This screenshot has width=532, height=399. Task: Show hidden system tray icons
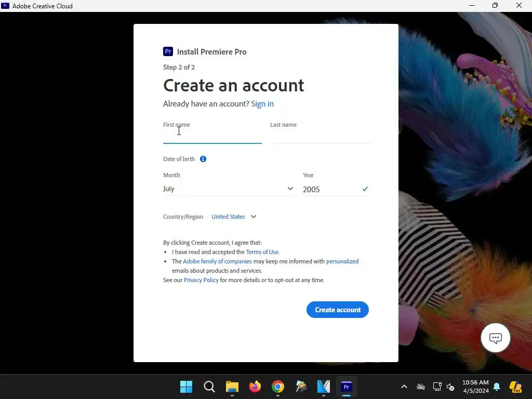pos(404,387)
